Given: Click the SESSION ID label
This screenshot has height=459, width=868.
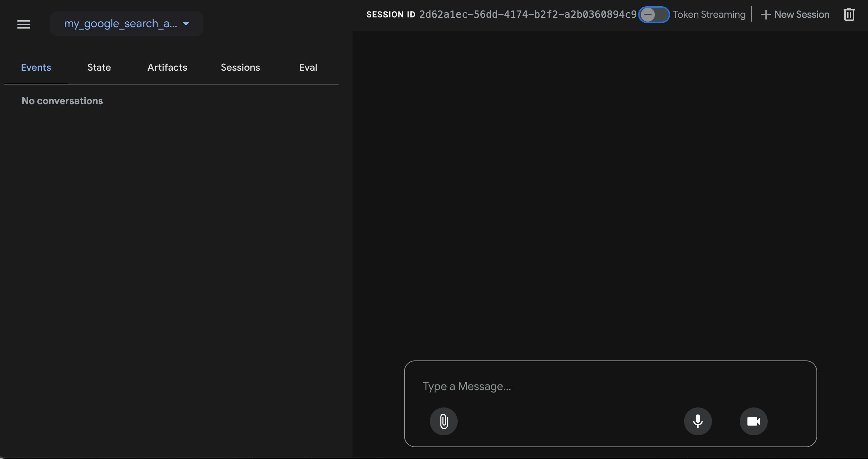Looking at the screenshot, I should click(x=391, y=15).
